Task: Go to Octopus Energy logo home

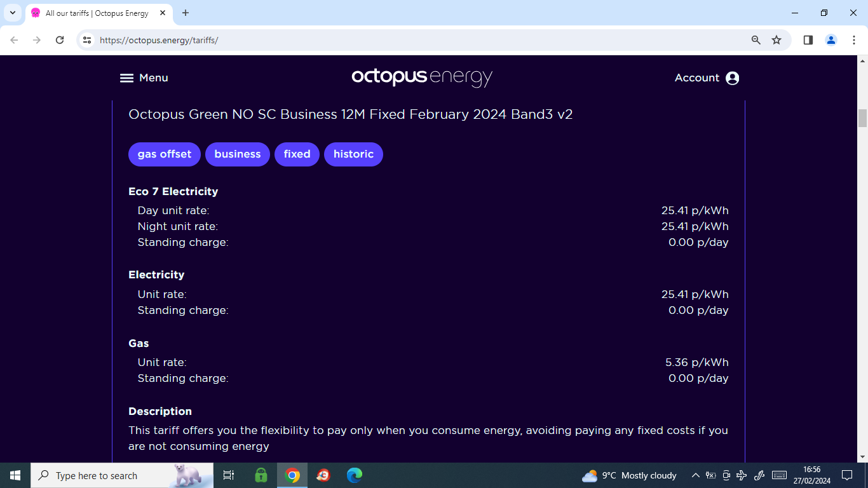Action: pos(422,78)
